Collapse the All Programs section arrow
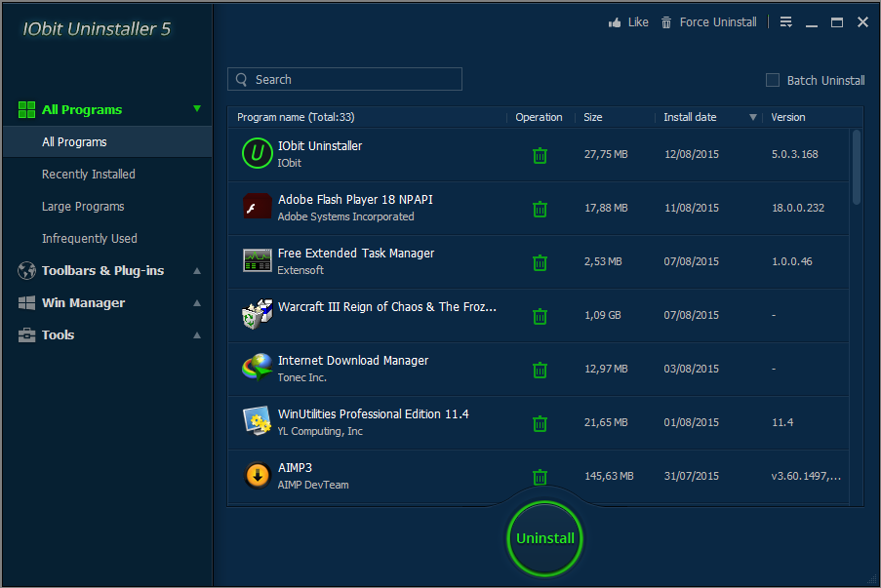The height and width of the screenshot is (588, 881). [x=197, y=108]
